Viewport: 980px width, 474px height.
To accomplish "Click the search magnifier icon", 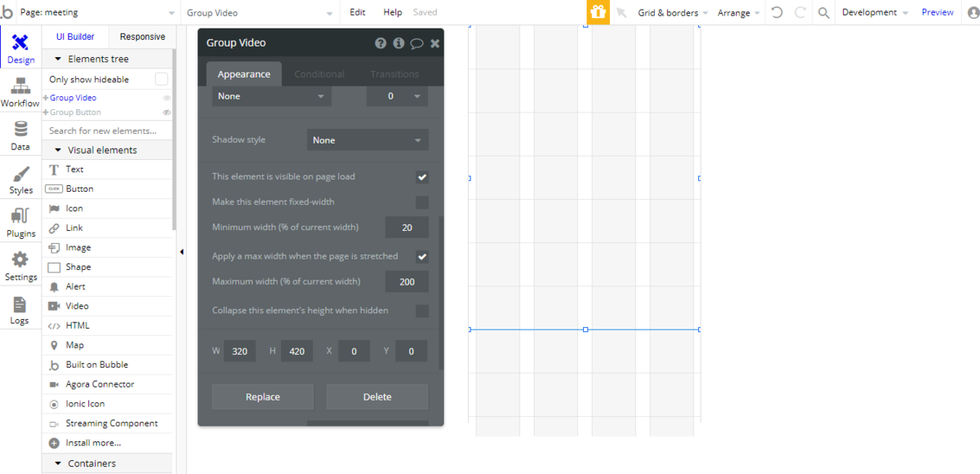I will tap(823, 12).
